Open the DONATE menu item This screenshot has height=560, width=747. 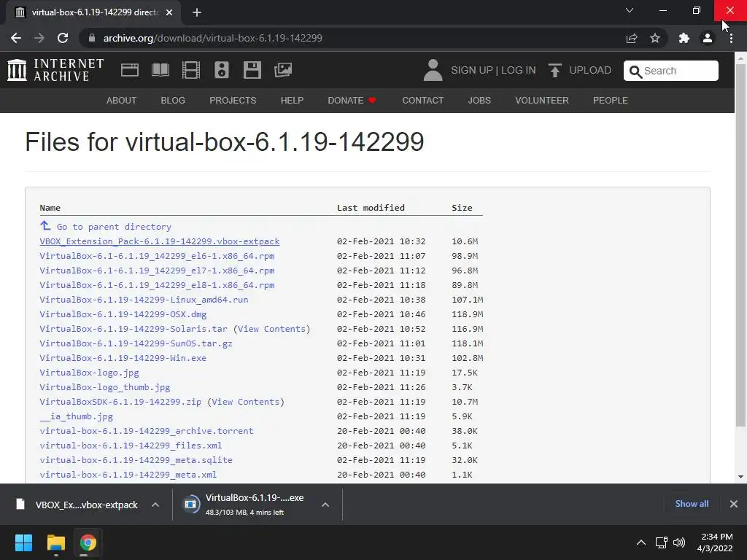pyautogui.click(x=352, y=101)
